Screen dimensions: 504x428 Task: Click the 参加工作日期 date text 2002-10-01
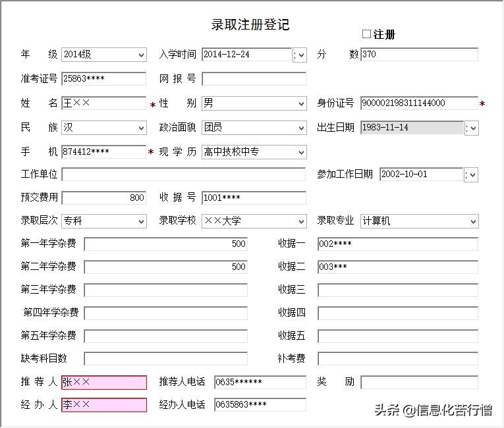[x=404, y=174]
